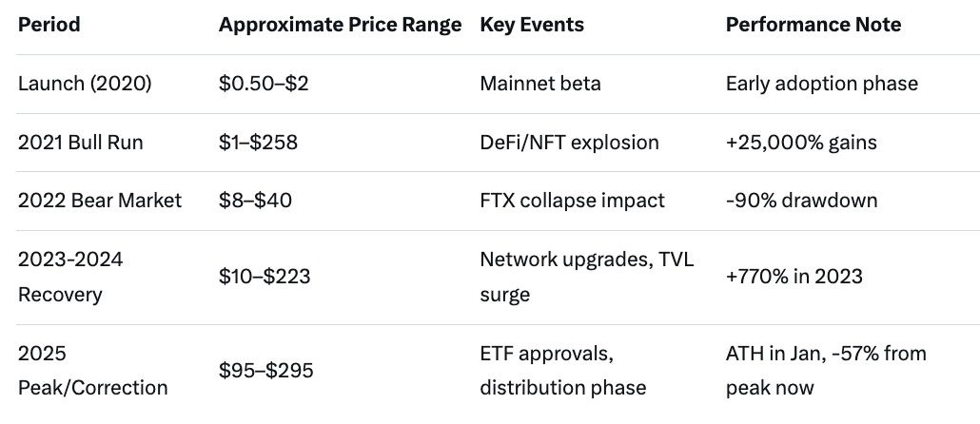Click the $1–$258 price range cell
The width and height of the screenshot is (980, 424).
[258, 143]
